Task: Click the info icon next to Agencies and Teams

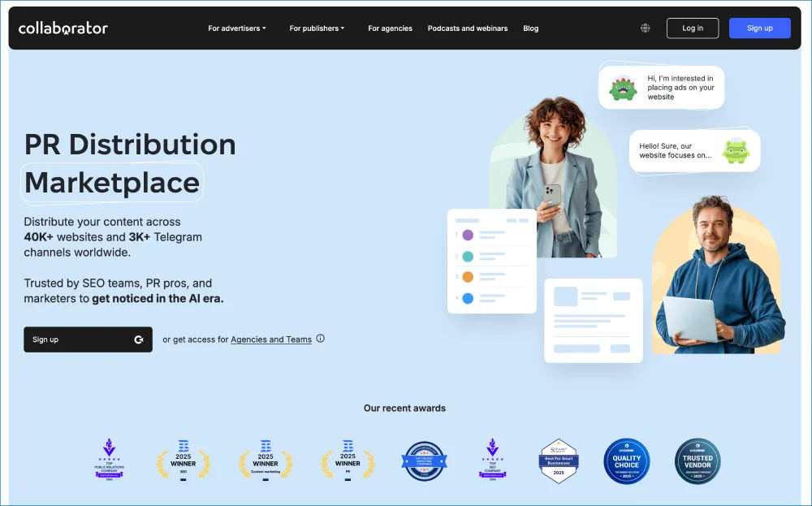Action: (x=321, y=339)
